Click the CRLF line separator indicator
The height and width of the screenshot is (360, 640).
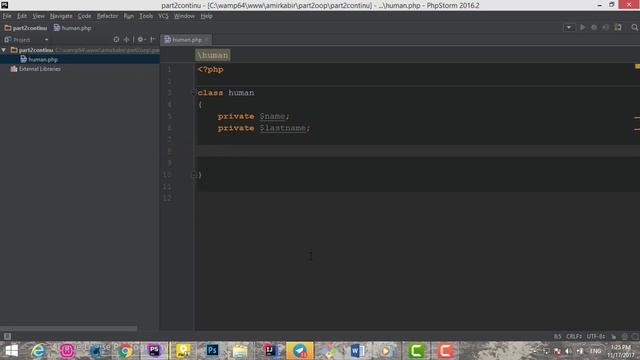pos(573,336)
